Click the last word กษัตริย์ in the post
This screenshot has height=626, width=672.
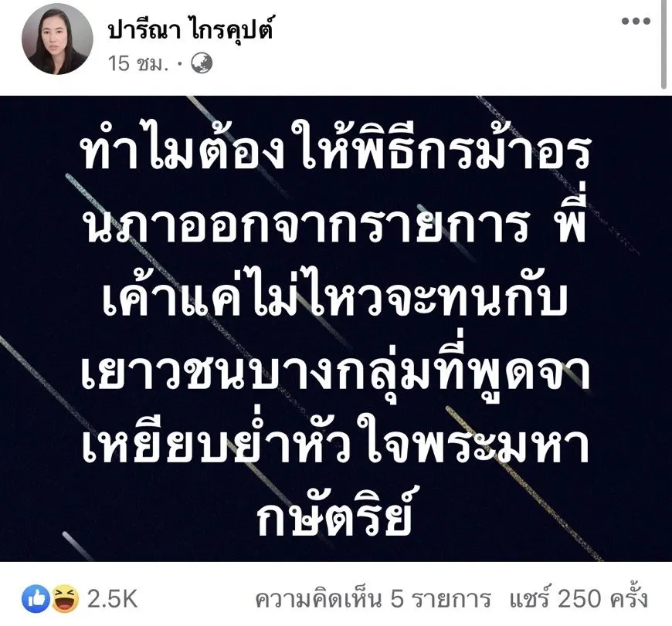point(334,514)
